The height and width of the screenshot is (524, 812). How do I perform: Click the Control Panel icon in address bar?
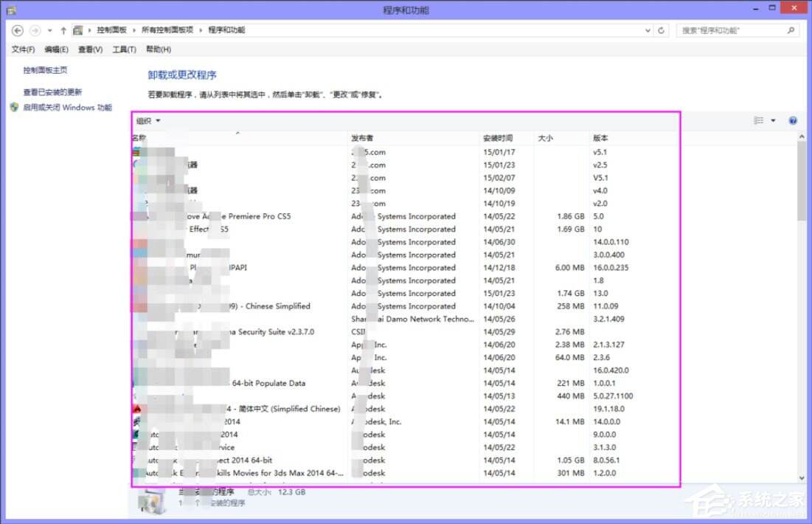point(77,30)
